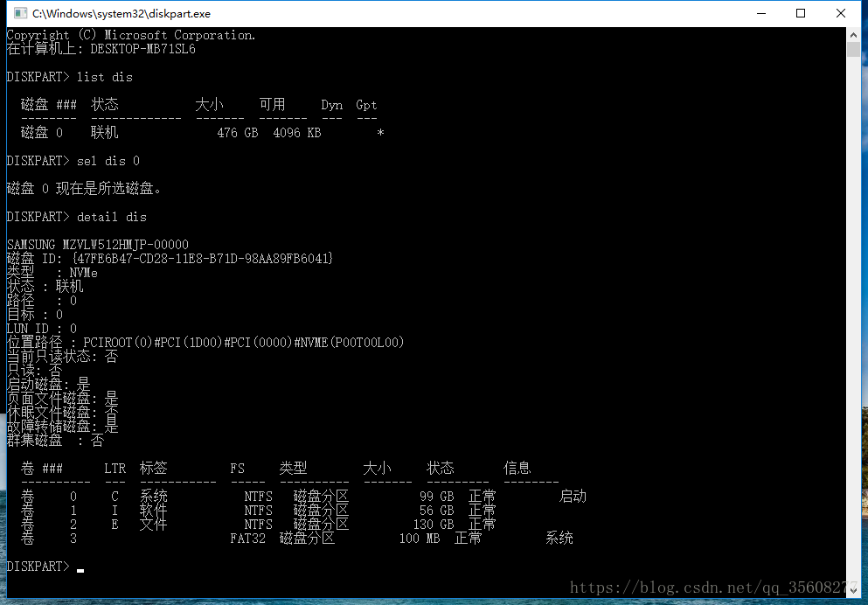Image resolution: width=868 pixels, height=605 pixels.
Task: Minimize the diskpart.exe window
Action: point(760,14)
